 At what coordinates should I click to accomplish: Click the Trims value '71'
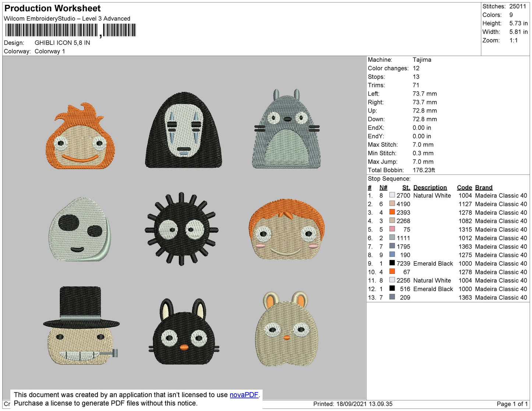coord(416,85)
